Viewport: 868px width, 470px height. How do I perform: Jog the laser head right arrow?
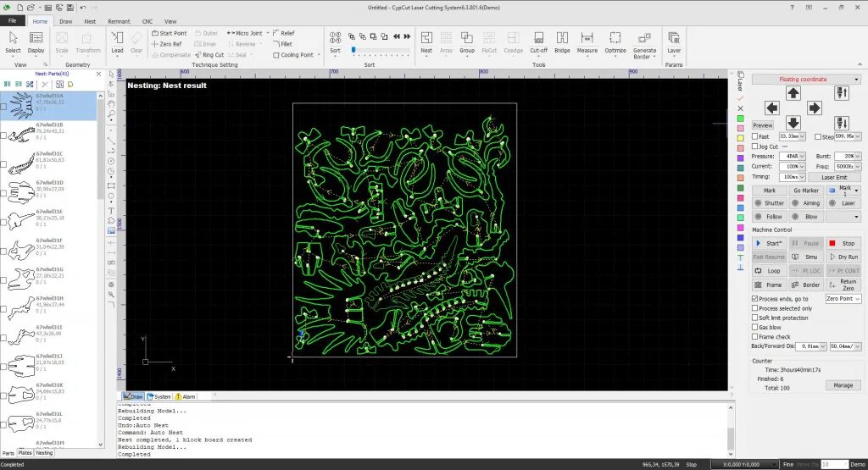tap(815, 108)
